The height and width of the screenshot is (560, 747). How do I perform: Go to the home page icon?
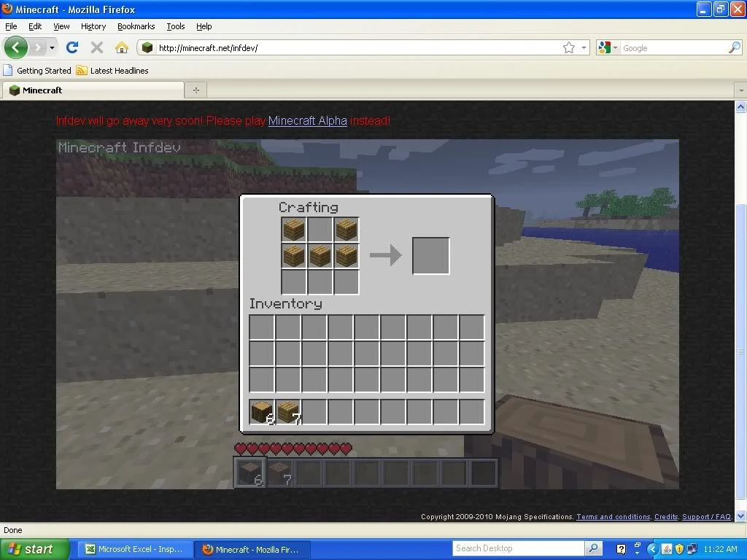click(122, 47)
